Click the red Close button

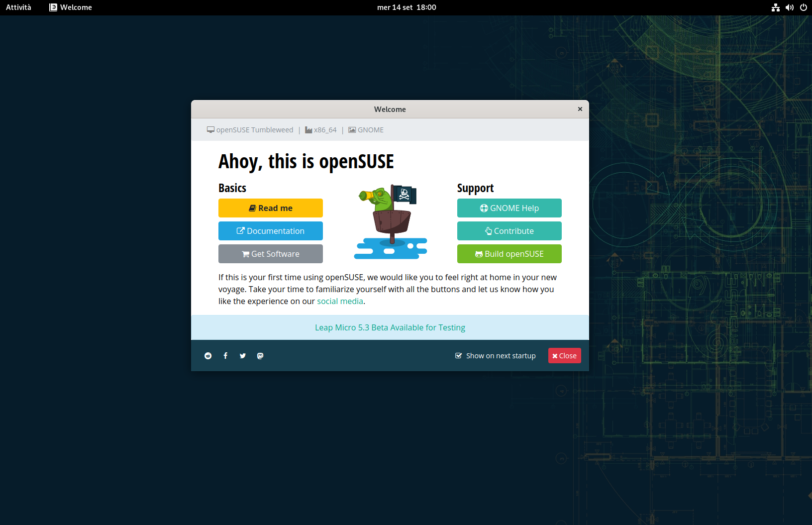pyautogui.click(x=565, y=356)
